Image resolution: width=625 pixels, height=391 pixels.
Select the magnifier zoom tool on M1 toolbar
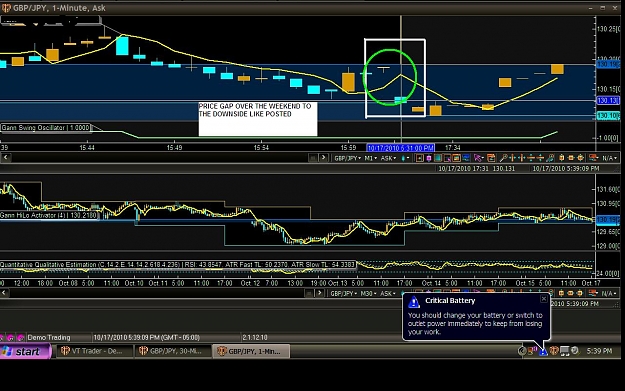(503, 158)
